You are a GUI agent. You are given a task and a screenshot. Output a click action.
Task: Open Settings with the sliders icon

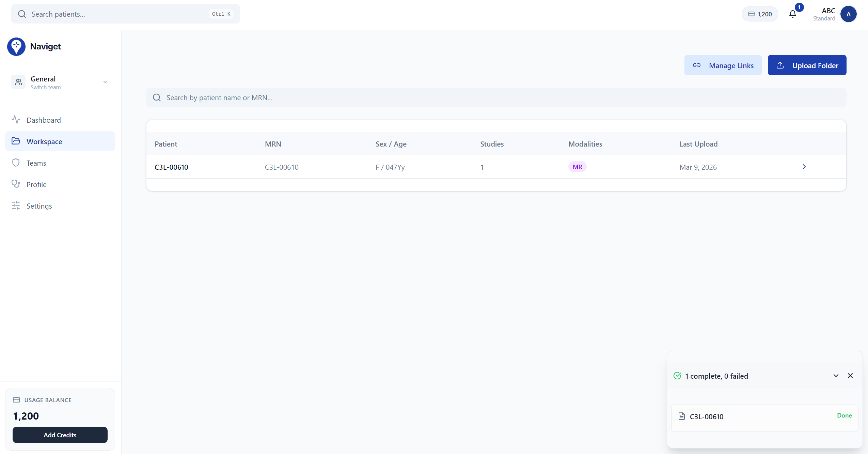pyautogui.click(x=16, y=206)
